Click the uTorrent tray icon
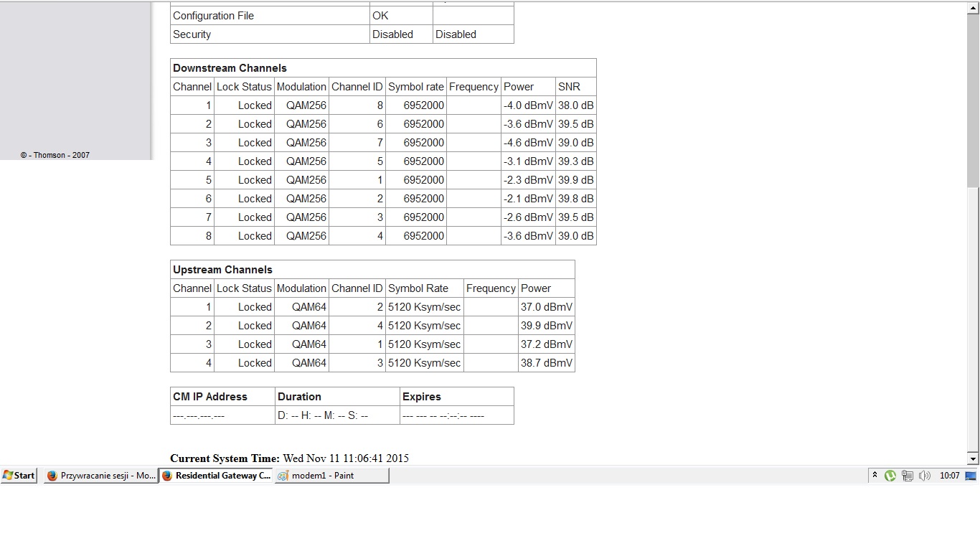Viewport: 980px width, 551px height. click(x=890, y=475)
